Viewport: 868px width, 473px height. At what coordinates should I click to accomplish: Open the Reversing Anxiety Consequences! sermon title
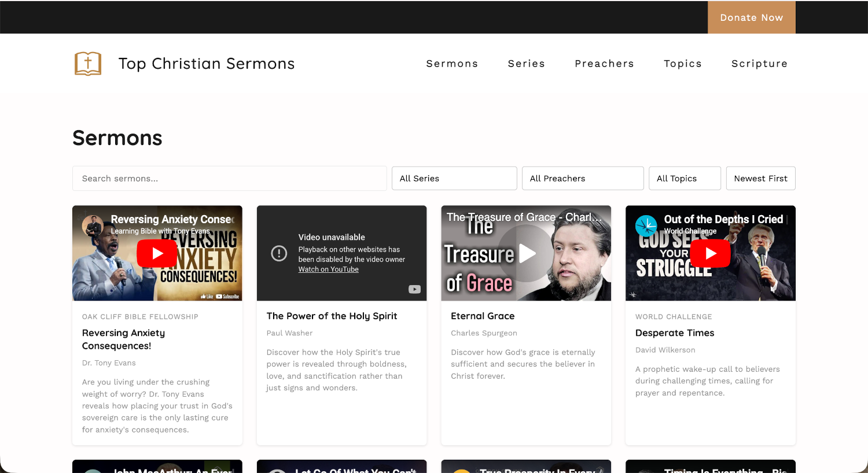(x=123, y=339)
